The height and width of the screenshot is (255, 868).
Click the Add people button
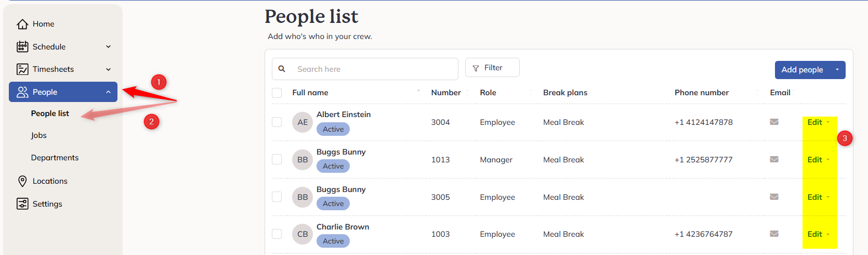[803, 70]
